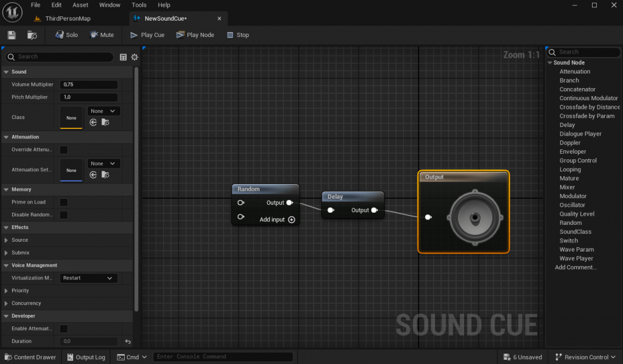Edit the Volume Multiplier value field
The width and height of the screenshot is (623, 364).
click(88, 84)
